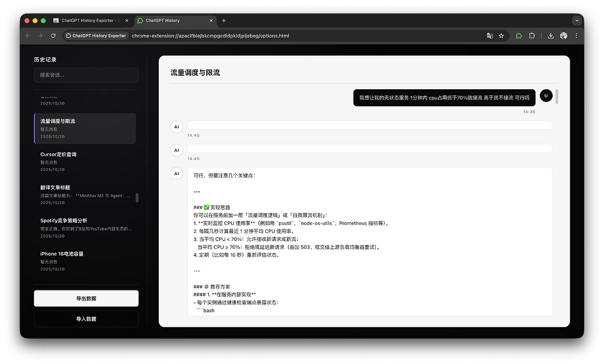604x364 pixels.
Task: Open Chrome three-dot menu
Action: coord(576,36)
